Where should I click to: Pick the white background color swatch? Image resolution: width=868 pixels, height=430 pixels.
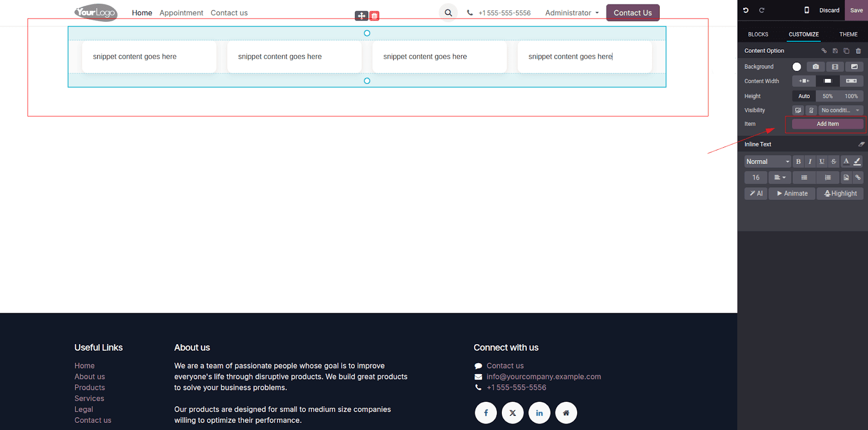click(x=796, y=67)
